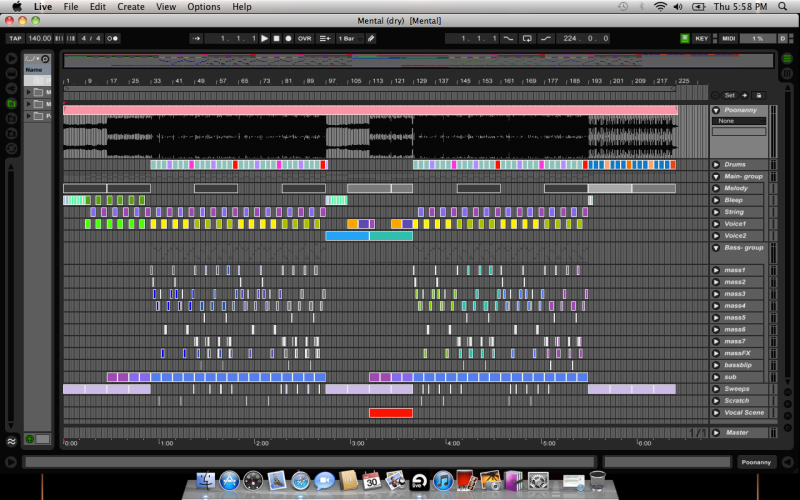Screen dimensions: 800x500
Task: Switch to Arrangement view selector icon
Action: pos(787,59)
